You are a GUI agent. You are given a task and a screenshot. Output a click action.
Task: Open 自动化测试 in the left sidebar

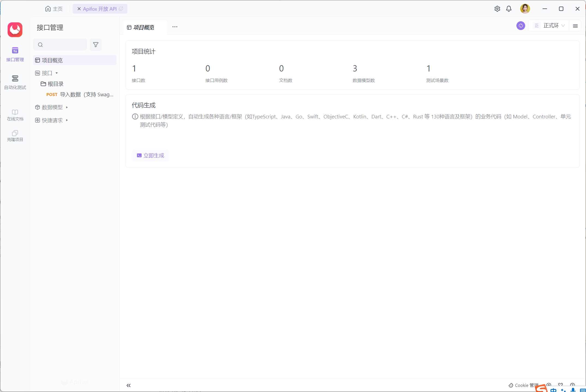15,82
